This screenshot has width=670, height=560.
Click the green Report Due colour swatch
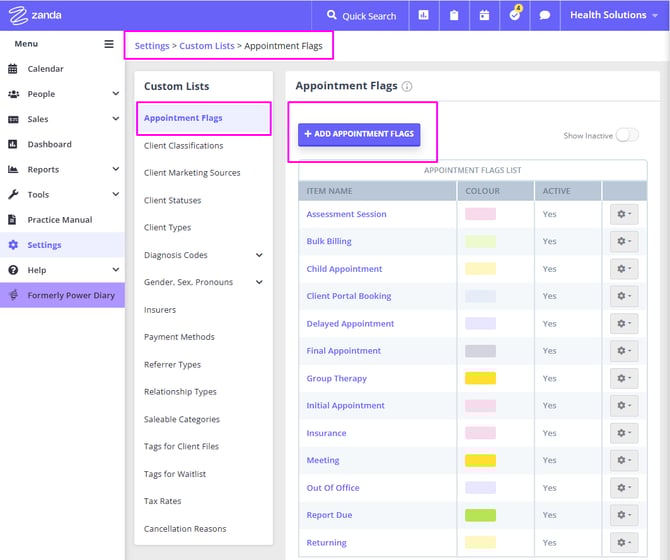[x=480, y=515]
